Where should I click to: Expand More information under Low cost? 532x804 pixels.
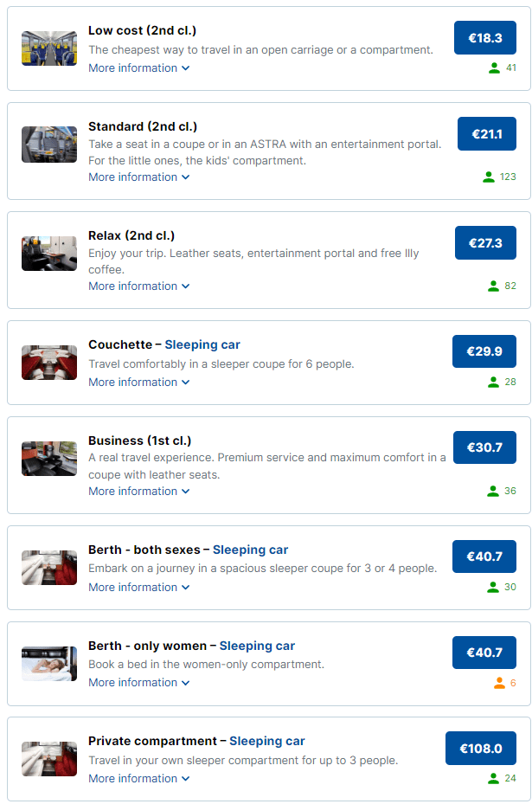click(138, 68)
